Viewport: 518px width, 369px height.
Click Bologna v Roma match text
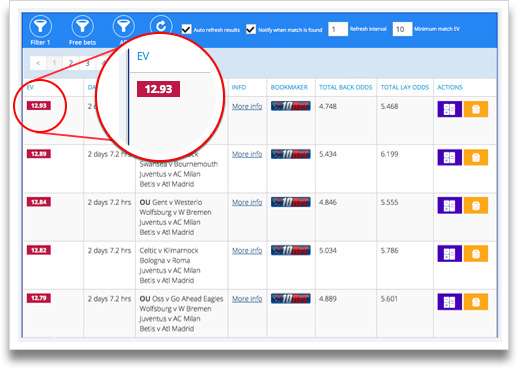point(165,260)
